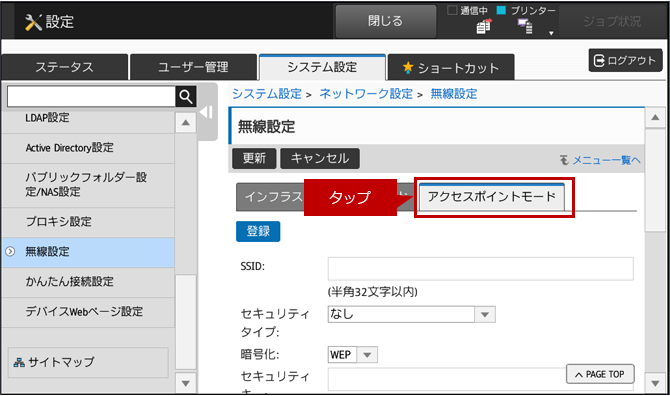Click the 更新 button

click(254, 158)
